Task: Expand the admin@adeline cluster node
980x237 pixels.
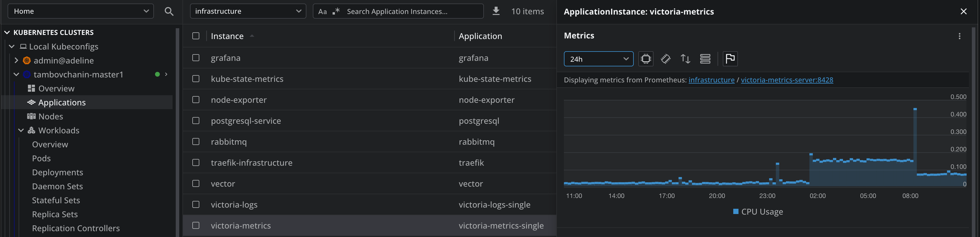Action: click(x=16, y=61)
